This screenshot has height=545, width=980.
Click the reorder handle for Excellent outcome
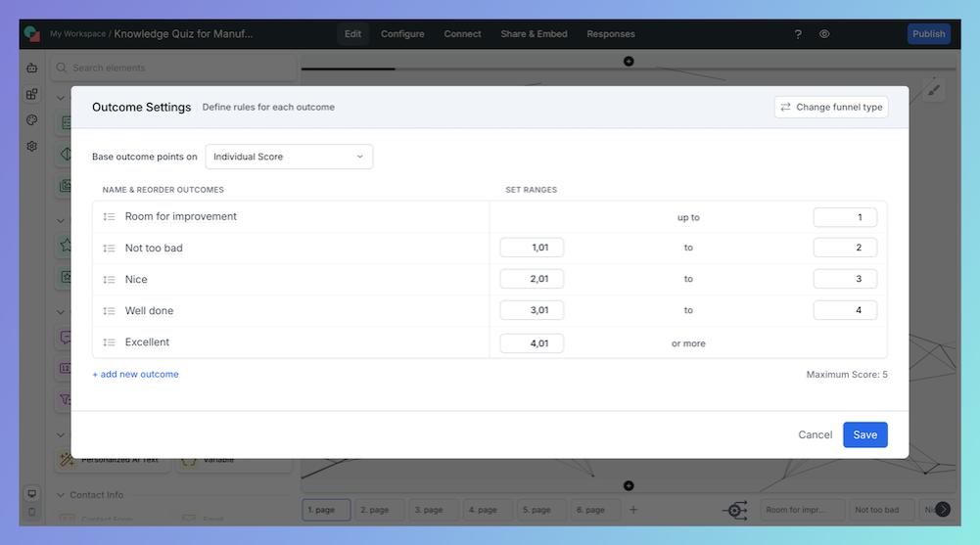tap(110, 342)
